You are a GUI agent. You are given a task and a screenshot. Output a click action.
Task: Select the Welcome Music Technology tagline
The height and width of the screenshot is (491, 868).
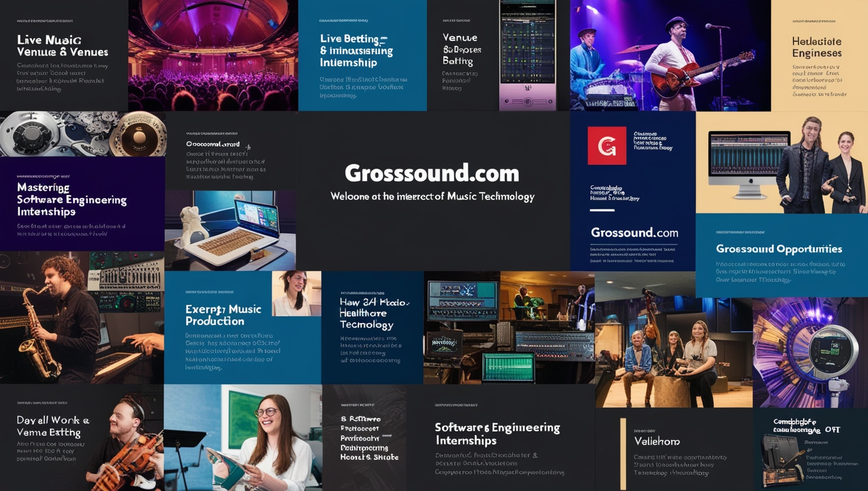(x=432, y=197)
